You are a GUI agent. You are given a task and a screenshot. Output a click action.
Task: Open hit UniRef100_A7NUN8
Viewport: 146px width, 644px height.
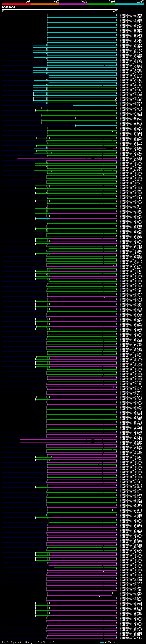point(131,27)
